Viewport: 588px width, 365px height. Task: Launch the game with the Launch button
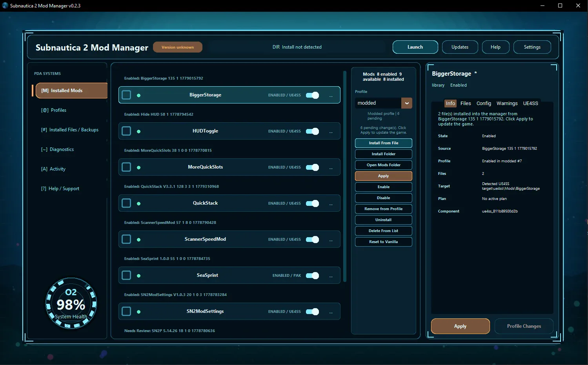click(x=415, y=47)
